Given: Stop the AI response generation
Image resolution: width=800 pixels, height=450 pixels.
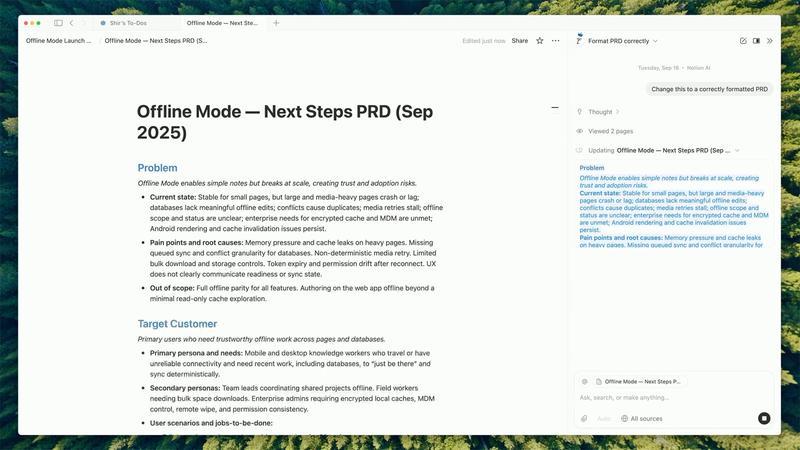Looking at the screenshot, I should coord(764,418).
